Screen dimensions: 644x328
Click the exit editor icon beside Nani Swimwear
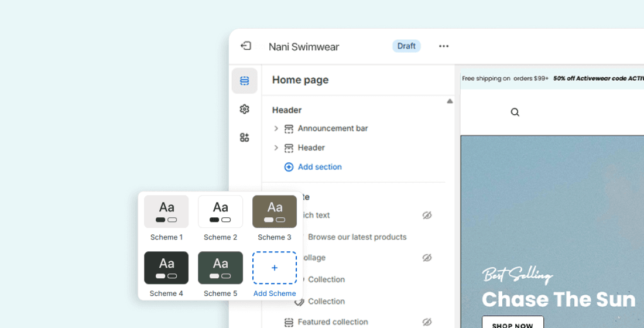pos(246,46)
